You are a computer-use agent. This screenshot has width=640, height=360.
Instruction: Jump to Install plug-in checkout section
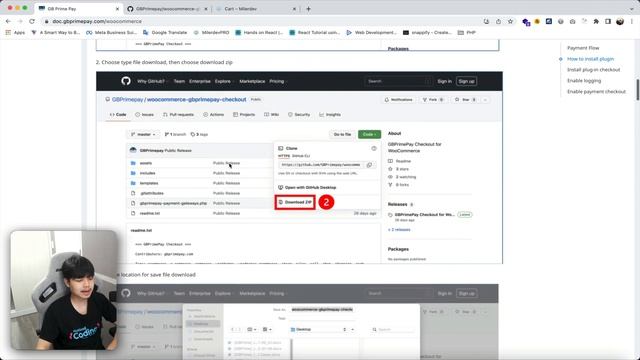click(593, 70)
